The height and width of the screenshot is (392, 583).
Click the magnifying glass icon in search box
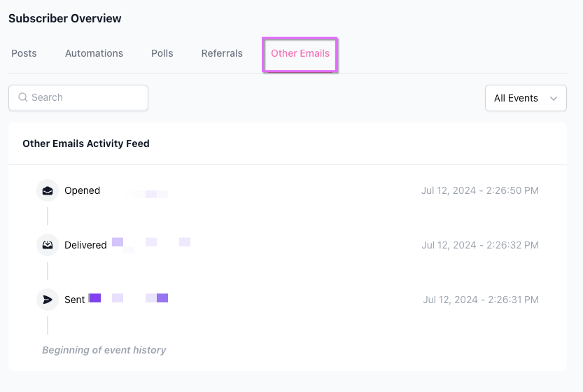coord(23,98)
